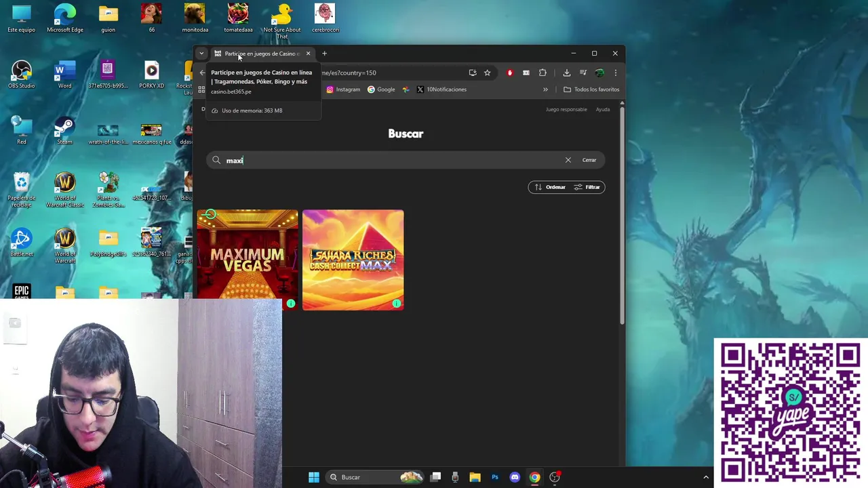Viewport: 868px width, 488px height.
Task: Switch to Chrome on the taskbar
Action: click(534, 477)
